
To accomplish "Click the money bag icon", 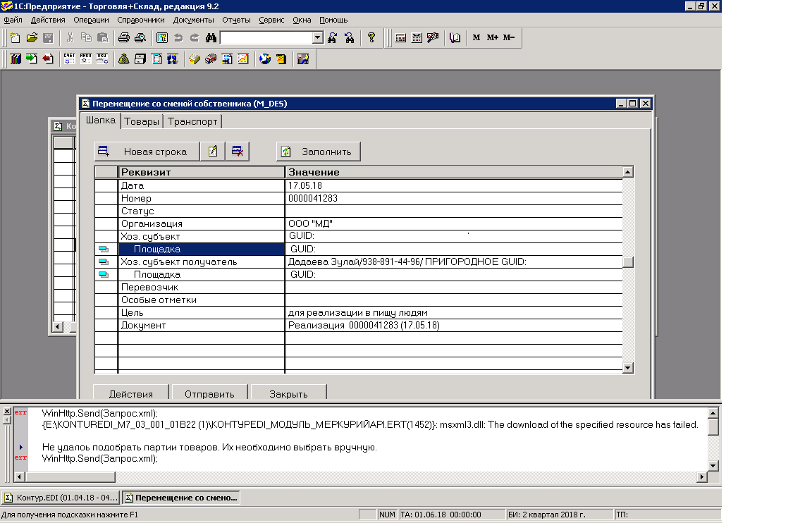I will (124, 59).
